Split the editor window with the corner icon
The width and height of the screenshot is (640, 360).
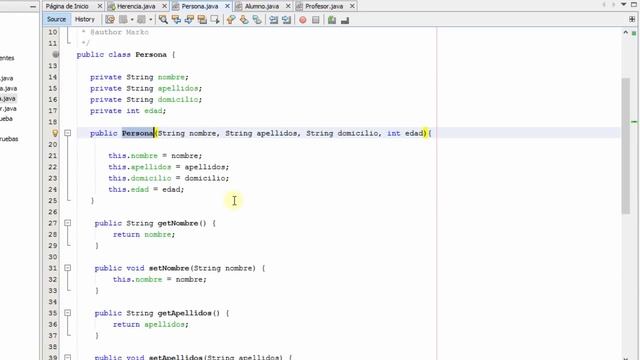point(632,19)
